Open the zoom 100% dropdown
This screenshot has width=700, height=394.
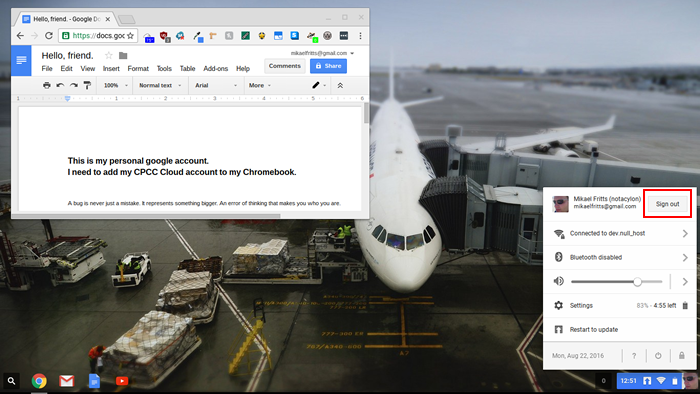115,85
